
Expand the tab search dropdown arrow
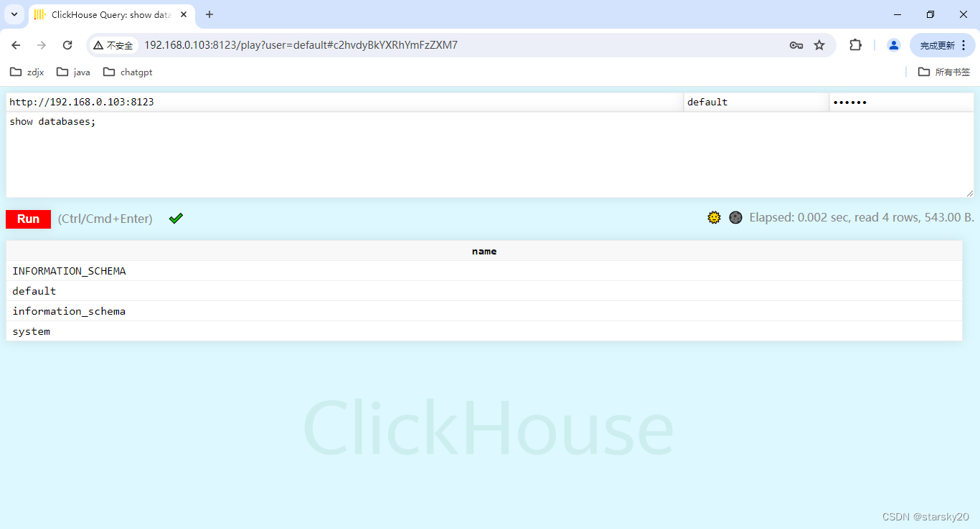pyautogui.click(x=14, y=14)
